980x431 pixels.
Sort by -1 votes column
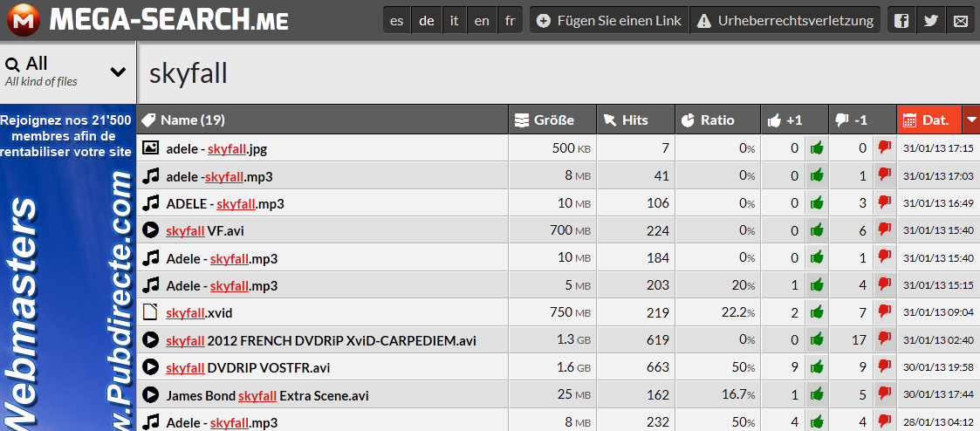[x=862, y=120]
